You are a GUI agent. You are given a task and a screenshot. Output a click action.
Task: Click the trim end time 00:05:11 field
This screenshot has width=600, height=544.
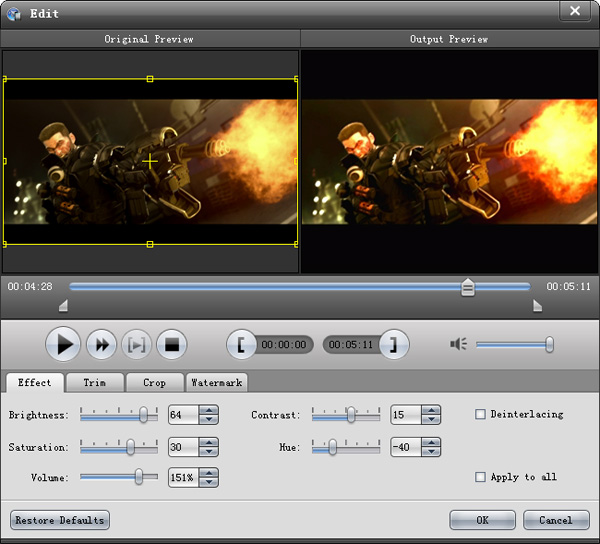(351, 345)
